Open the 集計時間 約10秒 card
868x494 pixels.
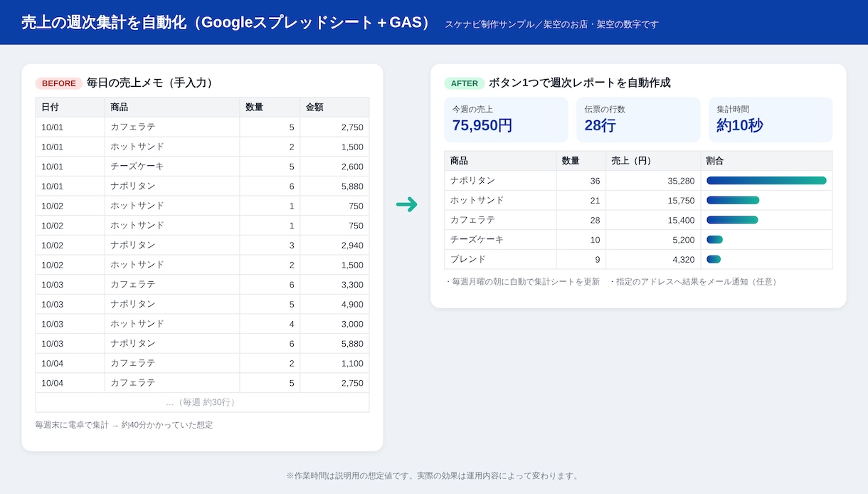(771, 120)
